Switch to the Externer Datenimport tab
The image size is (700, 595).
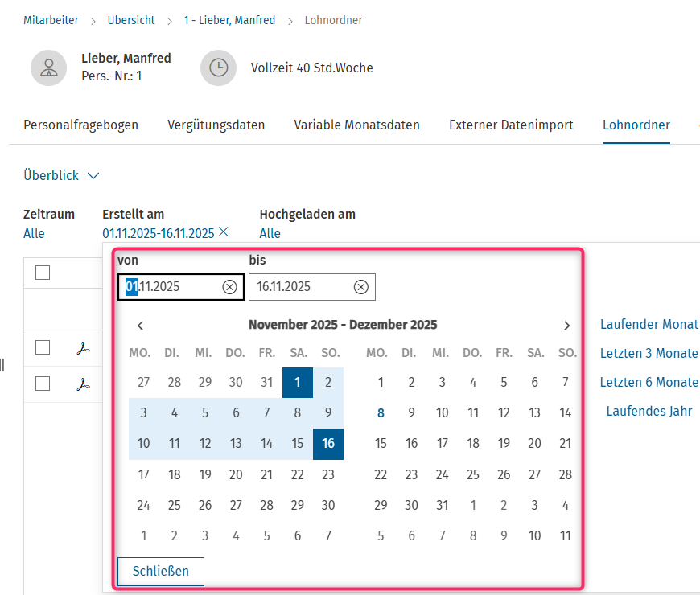[511, 125]
